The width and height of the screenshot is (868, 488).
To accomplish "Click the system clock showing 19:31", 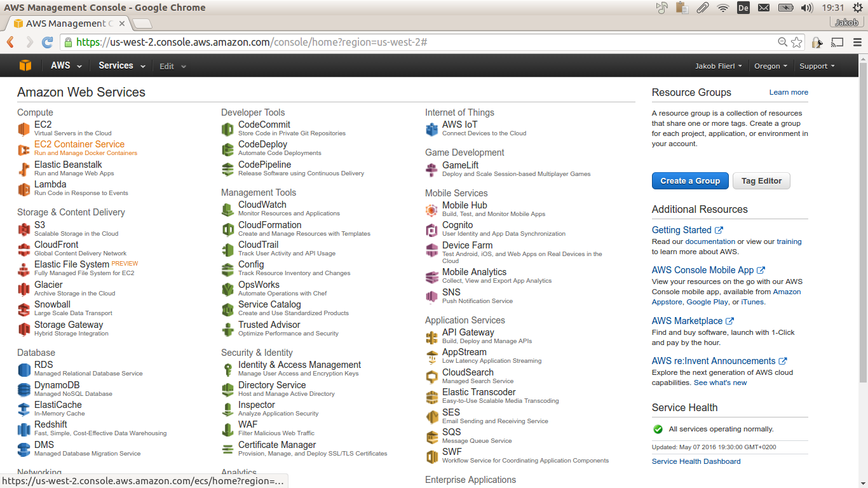I will pos(833,8).
